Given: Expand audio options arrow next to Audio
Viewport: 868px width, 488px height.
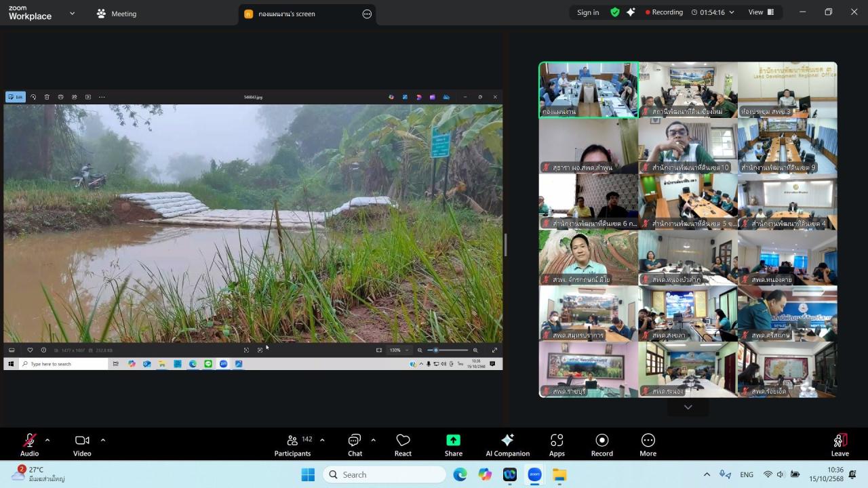Looking at the screenshot, I should (x=47, y=440).
